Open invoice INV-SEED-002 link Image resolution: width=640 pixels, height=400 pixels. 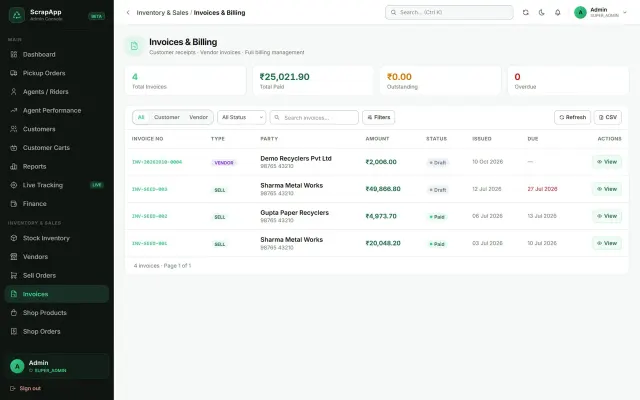click(149, 216)
